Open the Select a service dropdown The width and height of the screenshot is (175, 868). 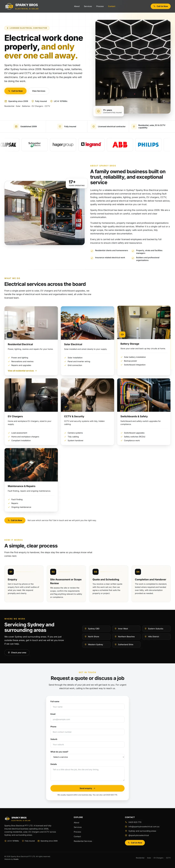pyautogui.click(x=87, y=757)
